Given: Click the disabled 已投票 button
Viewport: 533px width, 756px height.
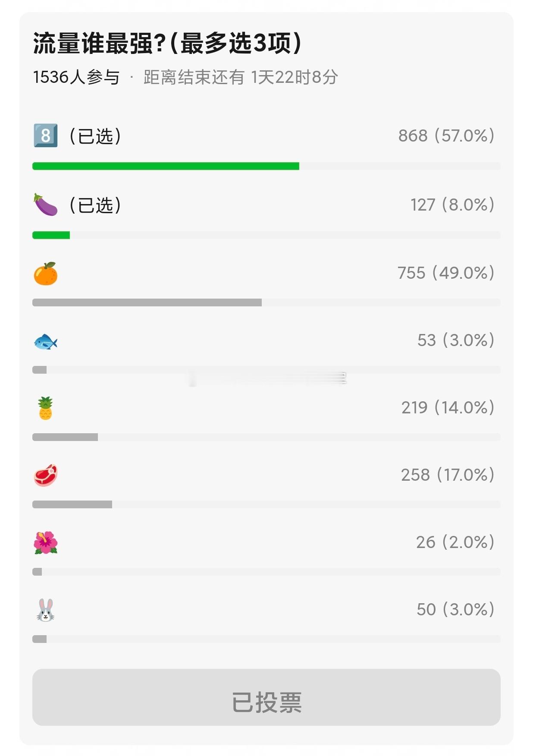Looking at the screenshot, I should coord(266,697).
